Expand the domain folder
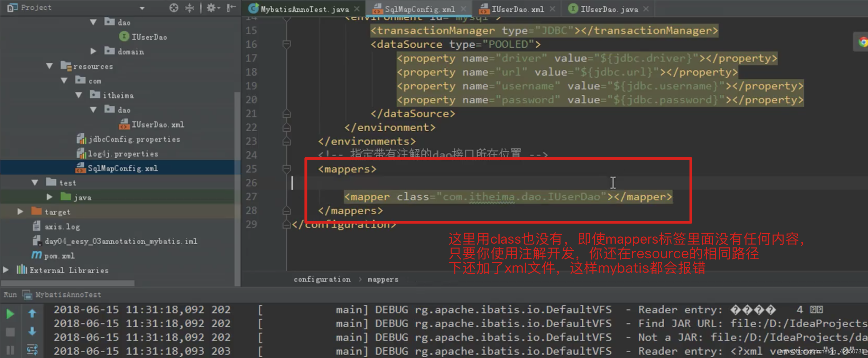The image size is (868, 358). [93, 51]
